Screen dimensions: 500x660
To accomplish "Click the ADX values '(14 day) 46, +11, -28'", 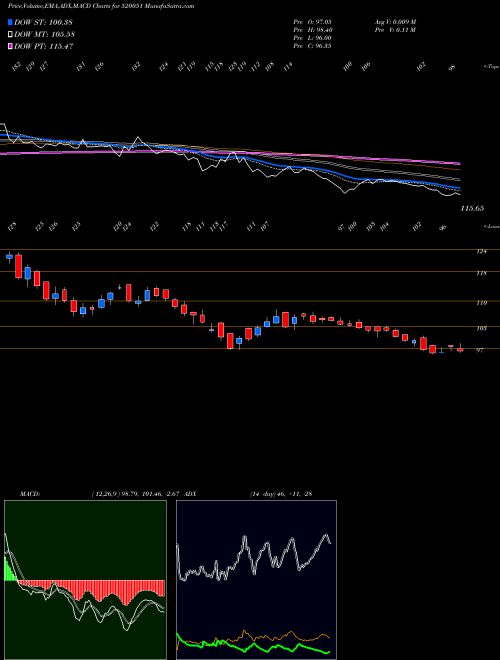I will tap(281, 493).
